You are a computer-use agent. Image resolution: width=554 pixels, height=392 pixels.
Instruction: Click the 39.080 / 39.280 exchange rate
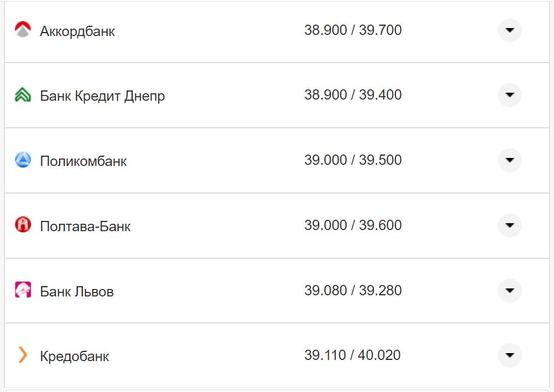353,291
